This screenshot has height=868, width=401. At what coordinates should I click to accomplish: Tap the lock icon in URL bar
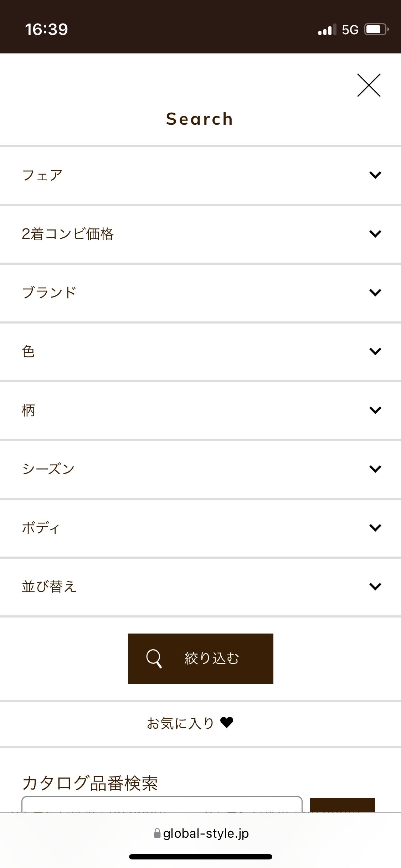pyautogui.click(x=157, y=833)
